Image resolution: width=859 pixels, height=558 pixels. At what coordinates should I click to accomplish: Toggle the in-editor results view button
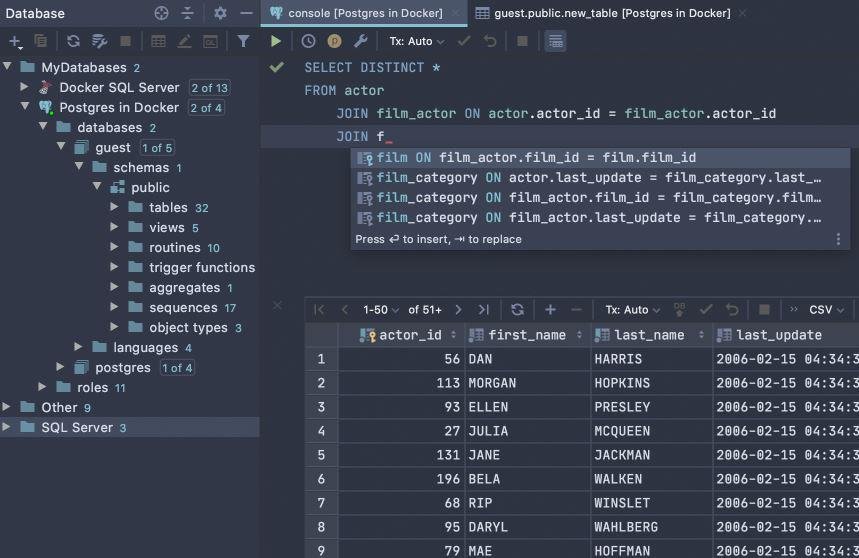pyautogui.click(x=556, y=41)
